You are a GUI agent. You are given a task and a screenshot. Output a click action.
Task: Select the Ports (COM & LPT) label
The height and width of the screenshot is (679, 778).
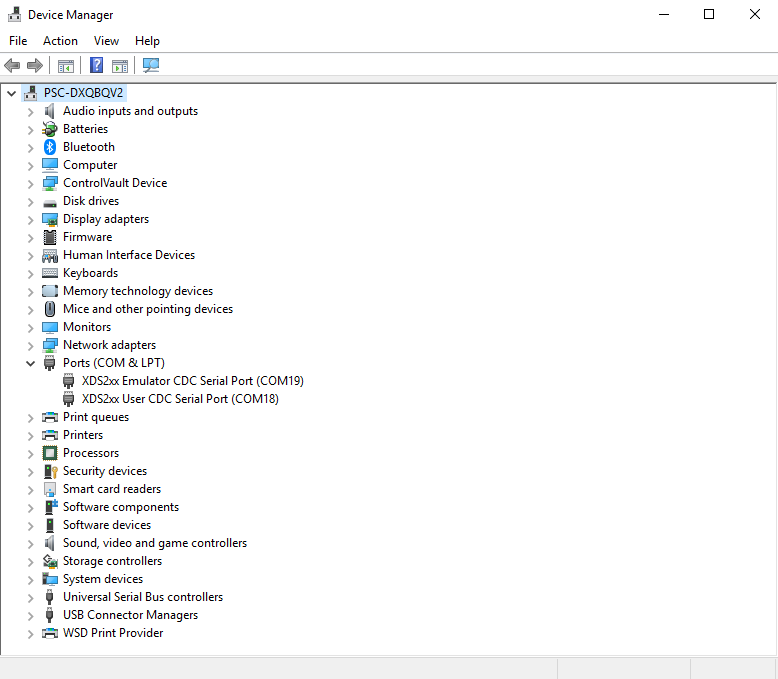point(114,363)
